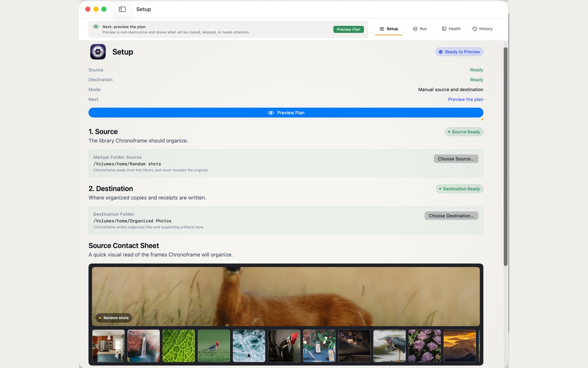588x368 pixels.
Task: Select the kitchen interior thumbnail
Action: [108, 346]
